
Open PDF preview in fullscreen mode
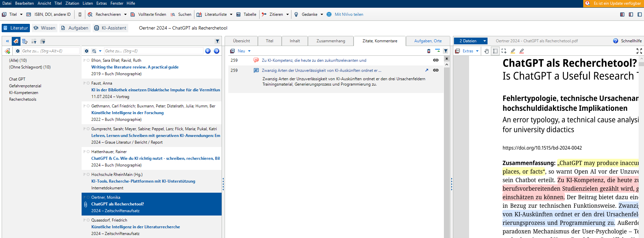[x=639, y=51]
